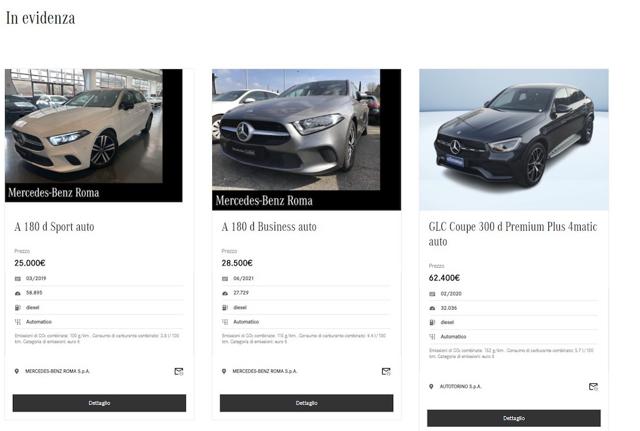Click gearbox icon beside Automatico on Sport card
Image resolution: width=640 pixels, height=431 pixels.
[x=18, y=322]
